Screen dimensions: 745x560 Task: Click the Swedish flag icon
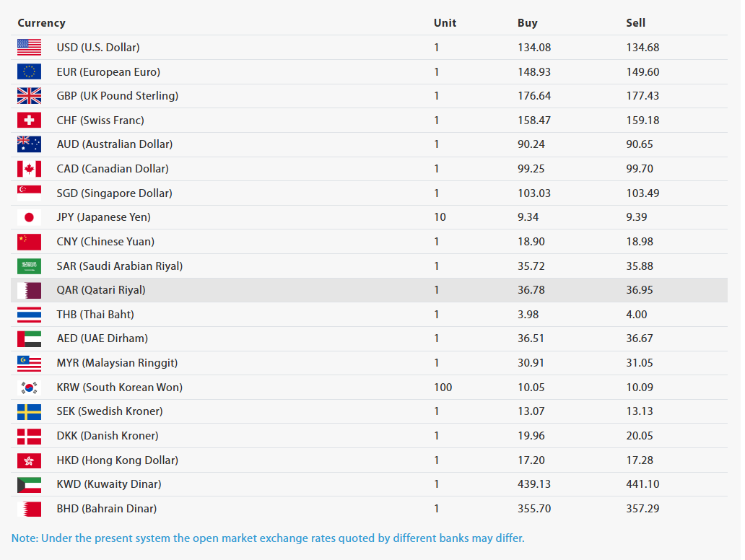(29, 411)
